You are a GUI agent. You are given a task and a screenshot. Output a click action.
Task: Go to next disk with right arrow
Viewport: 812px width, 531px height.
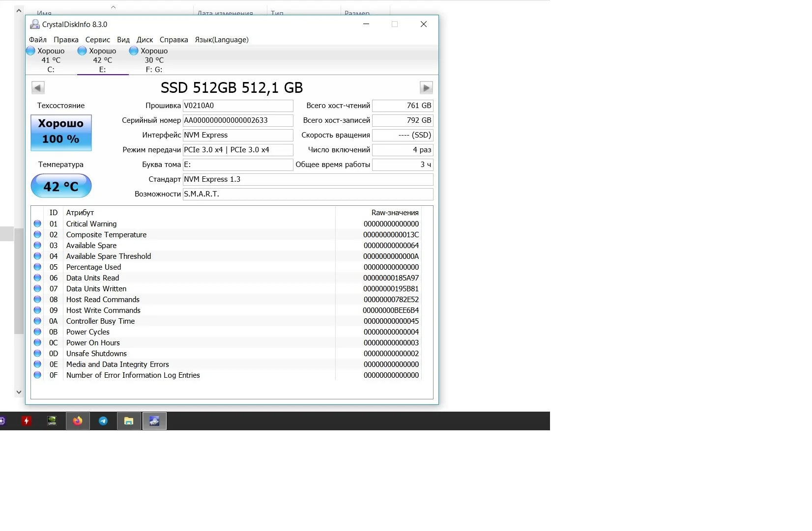(426, 87)
